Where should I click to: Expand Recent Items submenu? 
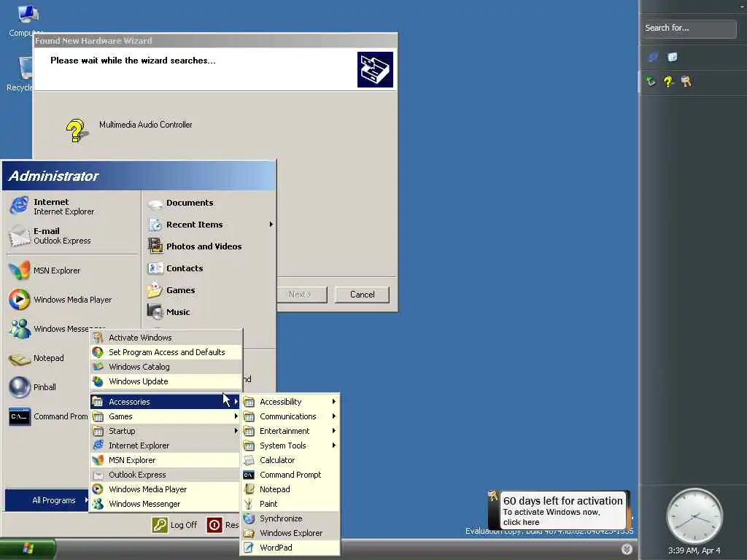[209, 225]
